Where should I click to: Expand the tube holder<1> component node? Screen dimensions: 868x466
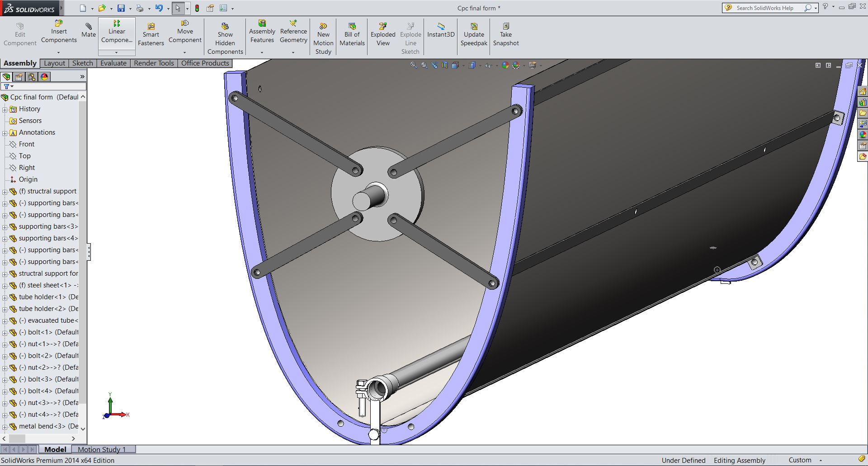click(5, 297)
